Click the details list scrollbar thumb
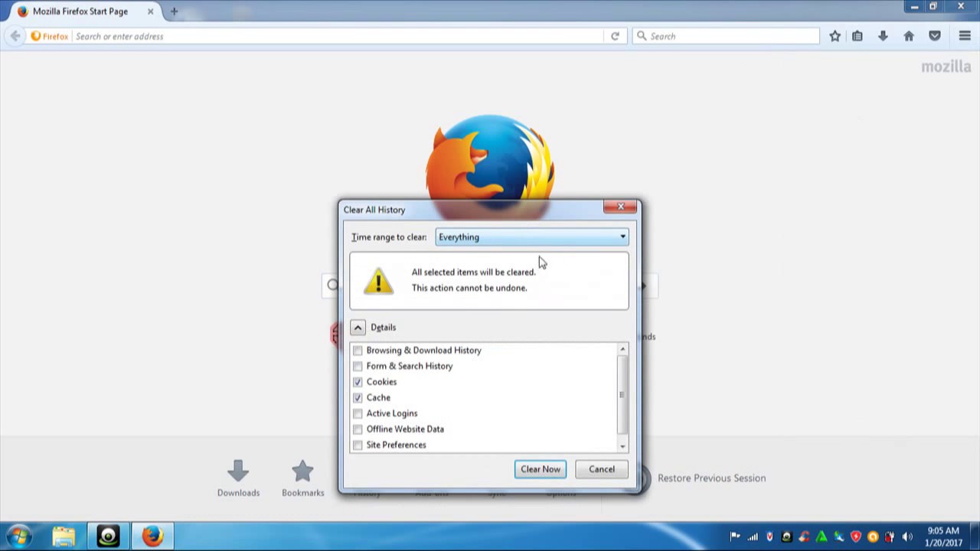 click(x=622, y=395)
